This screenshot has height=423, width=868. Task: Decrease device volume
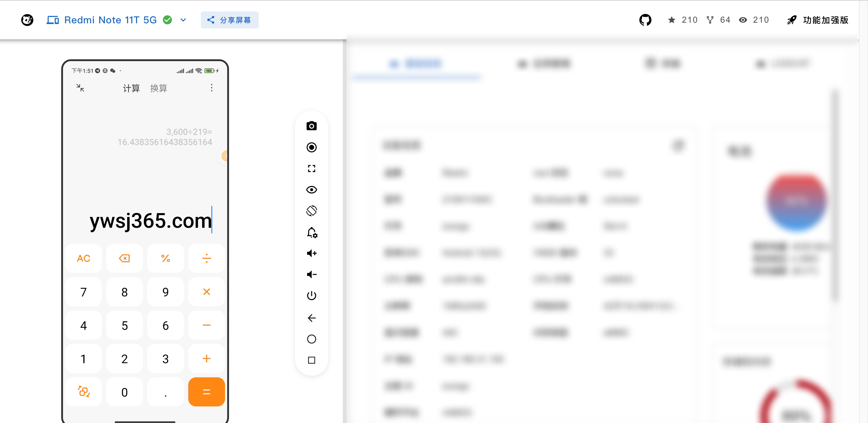[312, 274]
